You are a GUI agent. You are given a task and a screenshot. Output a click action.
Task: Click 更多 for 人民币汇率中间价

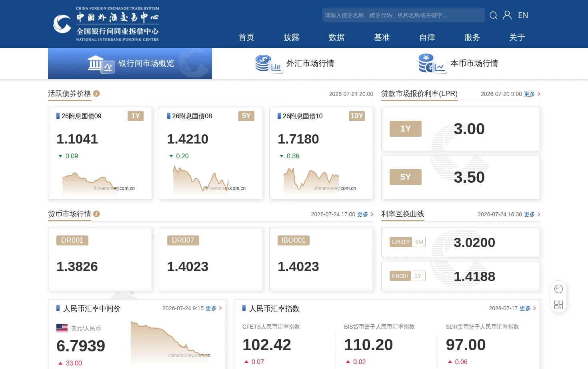(214, 308)
